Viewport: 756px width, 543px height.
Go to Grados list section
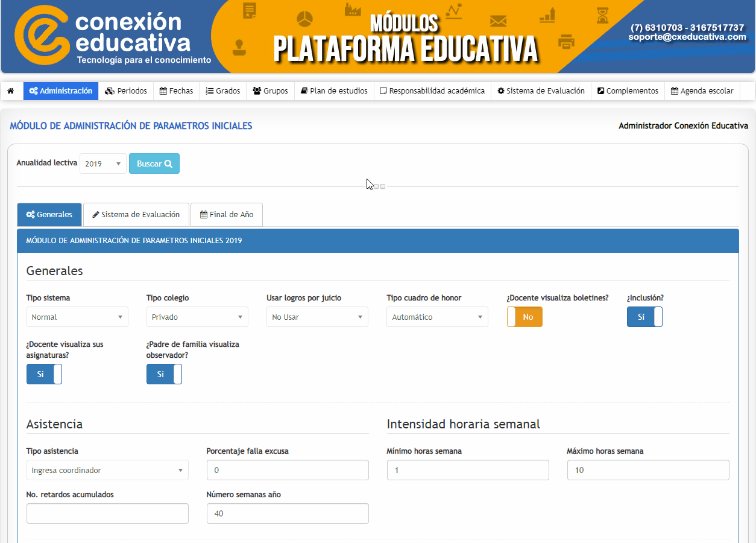pyautogui.click(x=223, y=91)
